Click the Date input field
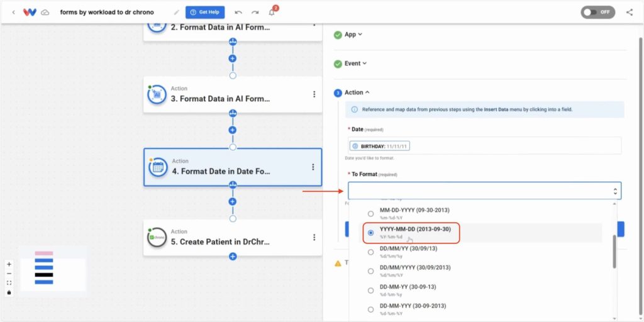 (x=485, y=145)
